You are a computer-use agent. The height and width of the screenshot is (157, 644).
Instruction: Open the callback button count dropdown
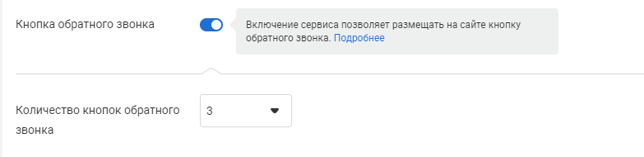(x=245, y=111)
